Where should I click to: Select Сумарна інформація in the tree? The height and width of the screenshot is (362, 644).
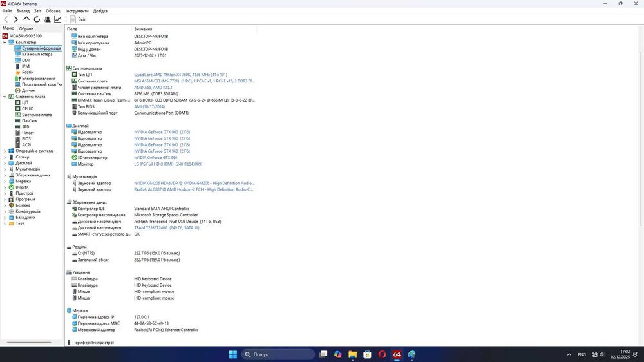point(41,48)
